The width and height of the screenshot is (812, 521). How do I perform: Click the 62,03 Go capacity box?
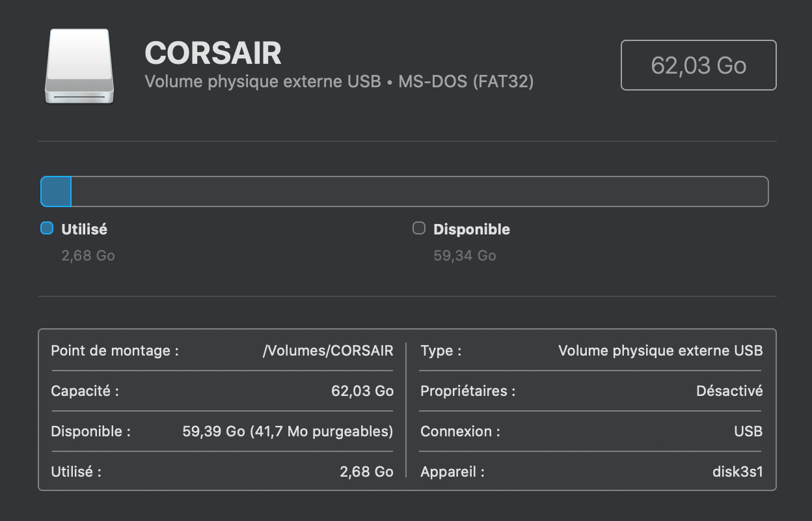coord(698,65)
